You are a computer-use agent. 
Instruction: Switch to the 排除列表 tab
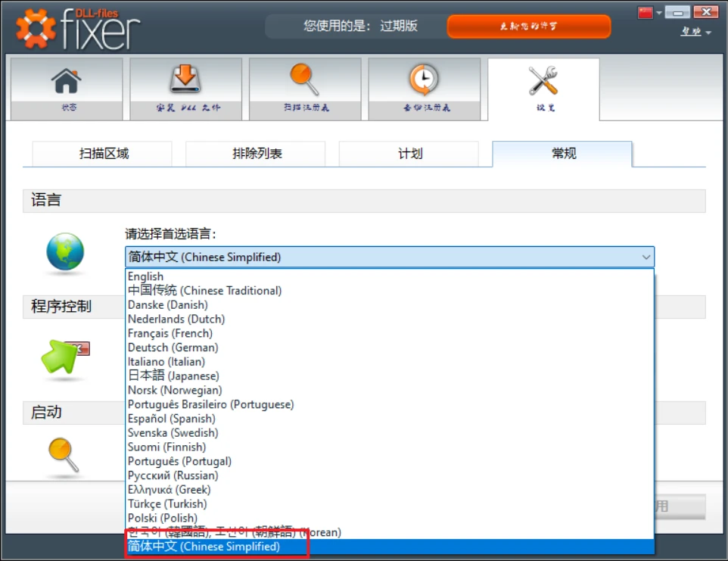point(257,154)
